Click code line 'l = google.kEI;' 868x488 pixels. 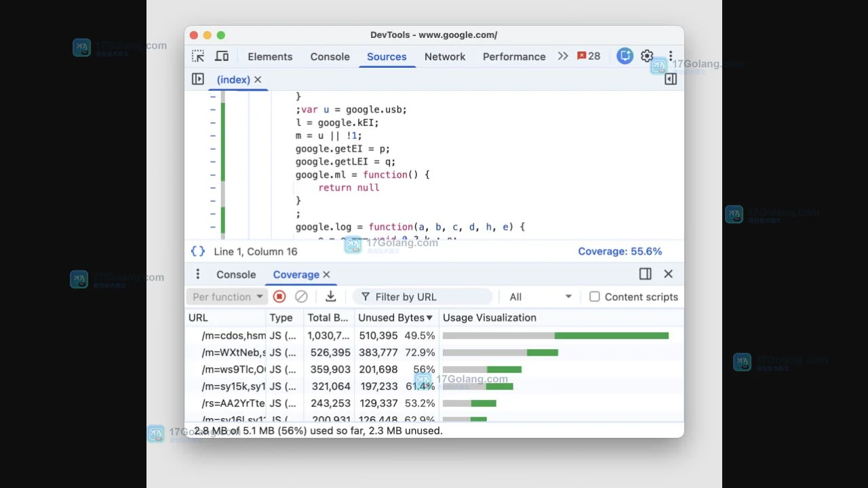(337, 123)
